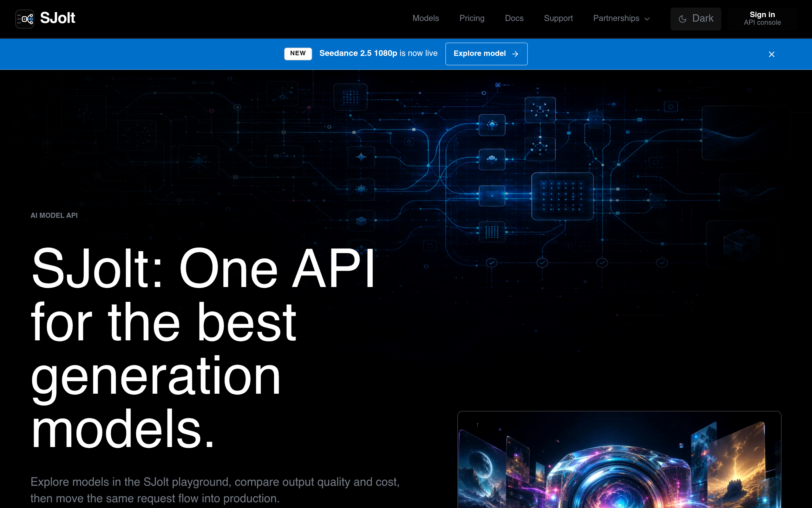Click the SJolt: One API headline

point(203,348)
